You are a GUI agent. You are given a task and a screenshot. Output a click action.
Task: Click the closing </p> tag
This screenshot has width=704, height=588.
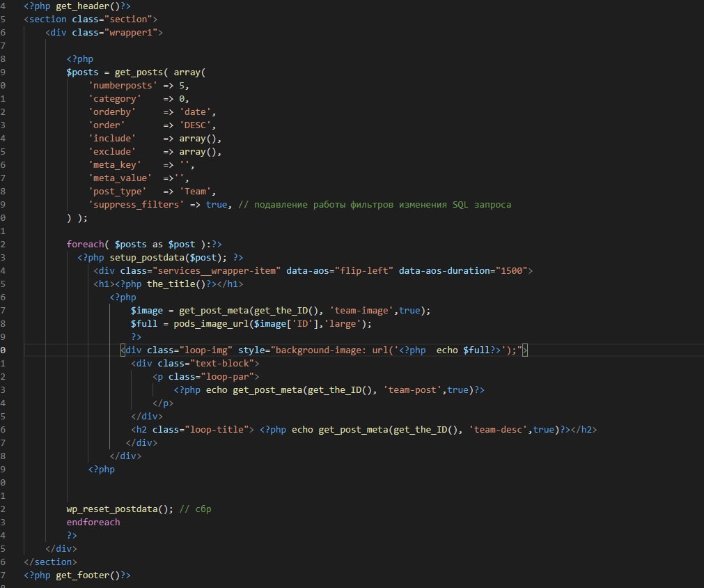(162, 403)
